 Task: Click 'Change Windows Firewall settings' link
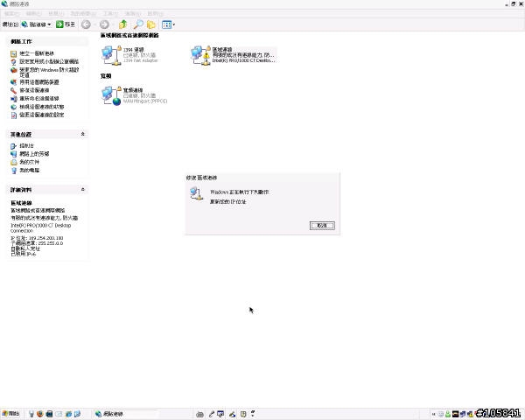coord(49,73)
